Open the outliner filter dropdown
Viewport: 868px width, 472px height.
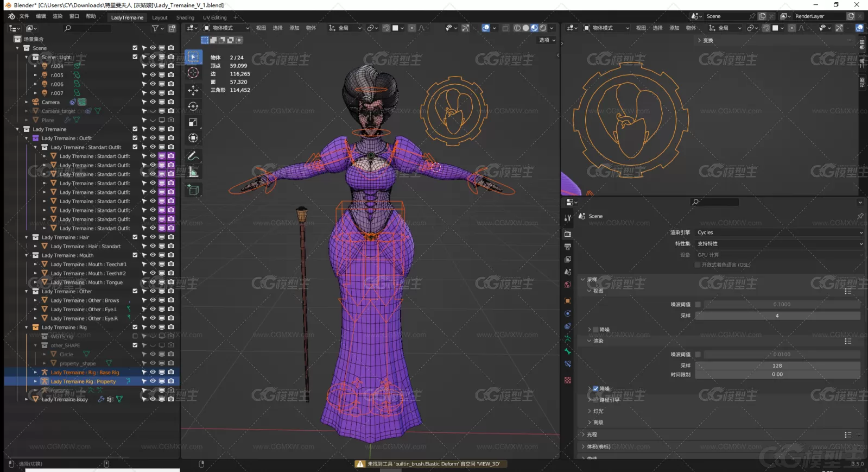click(157, 28)
